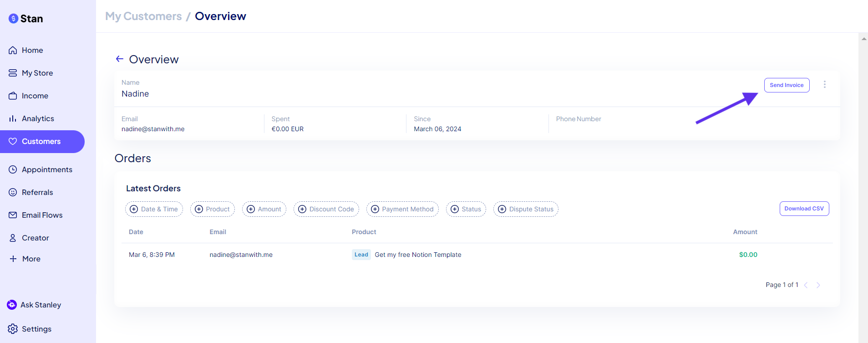
Task: Click the Analytics bar chart icon
Action: point(13,118)
